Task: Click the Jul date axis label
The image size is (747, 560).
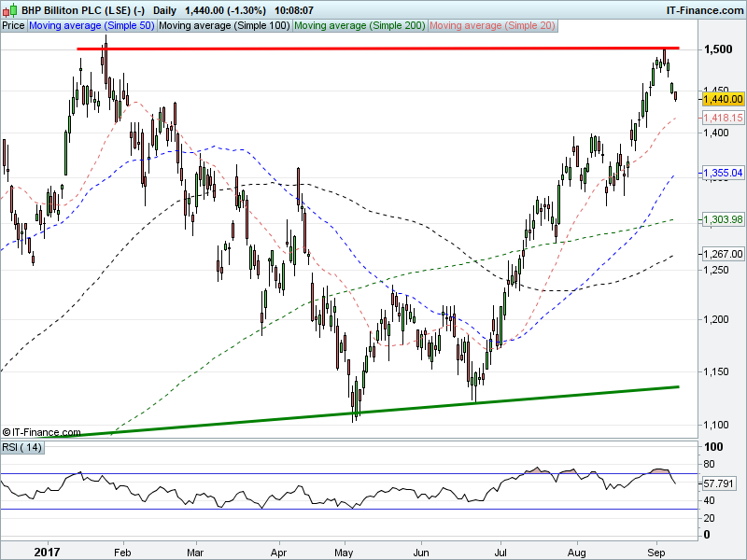Action: click(500, 553)
